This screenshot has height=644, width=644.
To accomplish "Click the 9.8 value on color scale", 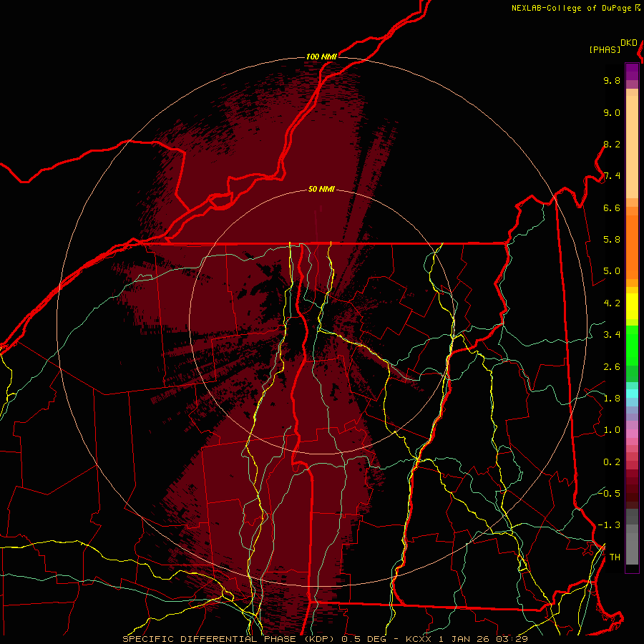I will [612, 80].
